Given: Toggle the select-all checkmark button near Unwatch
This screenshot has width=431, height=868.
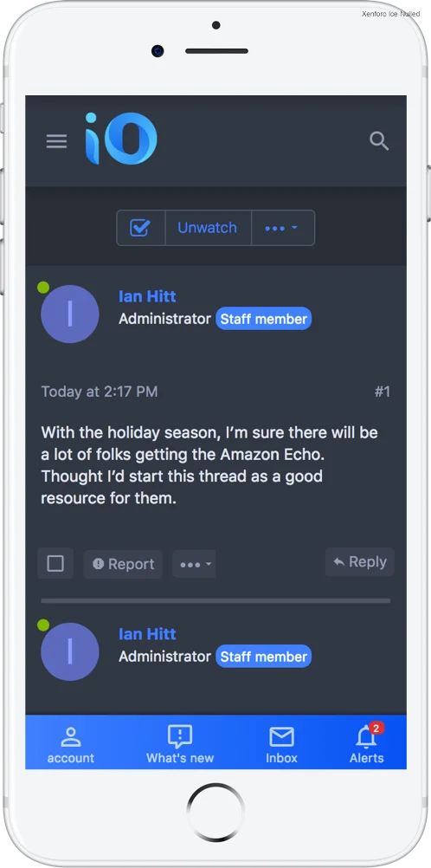Looking at the screenshot, I should [140, 228].
